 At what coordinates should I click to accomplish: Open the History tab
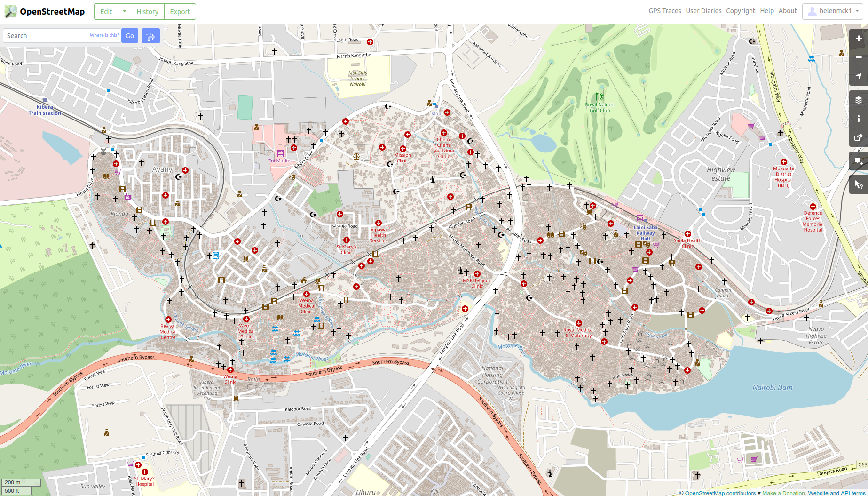point(148,11)
